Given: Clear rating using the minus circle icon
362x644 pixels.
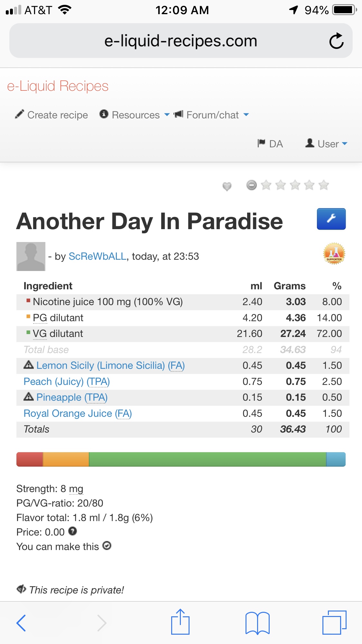Looking at the screenshot, I should pos(252,185).
